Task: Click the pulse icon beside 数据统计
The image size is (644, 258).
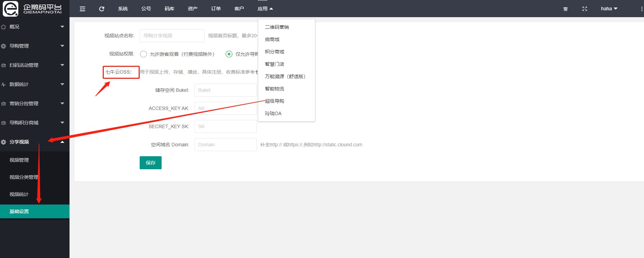Action: click(3, 84)
